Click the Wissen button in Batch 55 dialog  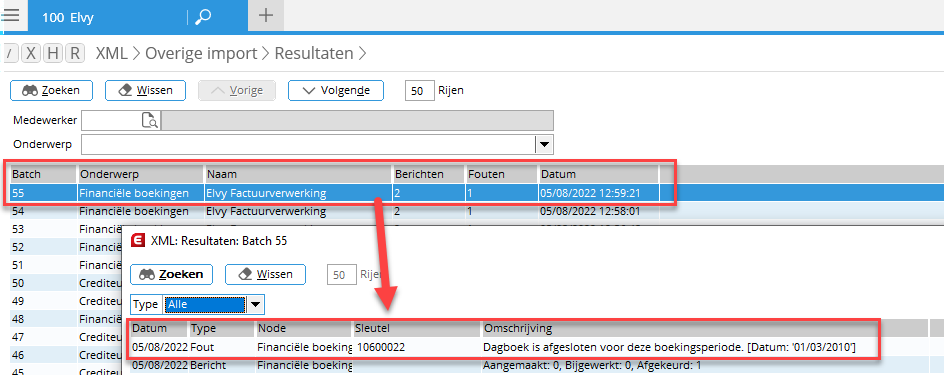point(266,274)
